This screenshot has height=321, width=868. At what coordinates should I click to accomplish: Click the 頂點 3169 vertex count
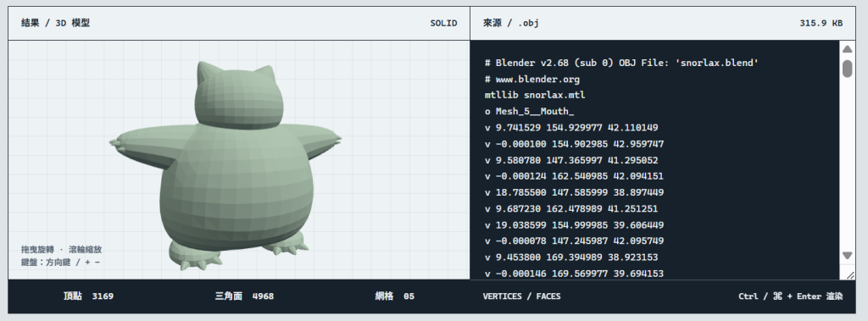point(88,296)
